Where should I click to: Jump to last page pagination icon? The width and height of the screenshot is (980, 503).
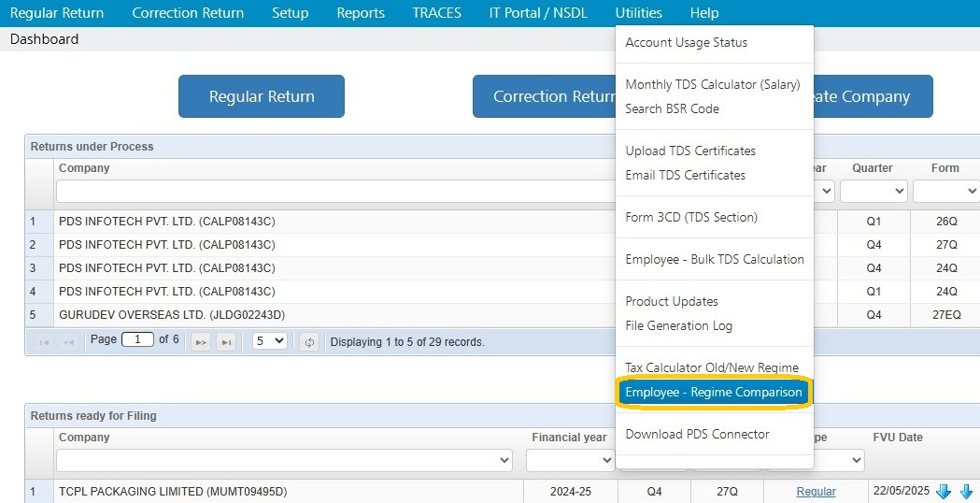click(226, 342)
